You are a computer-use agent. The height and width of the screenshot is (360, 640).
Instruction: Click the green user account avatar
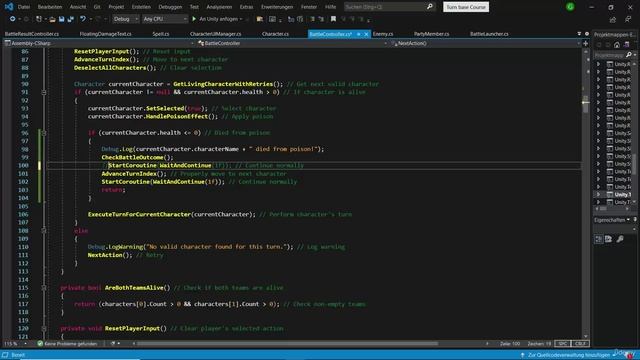click(570, 7)
